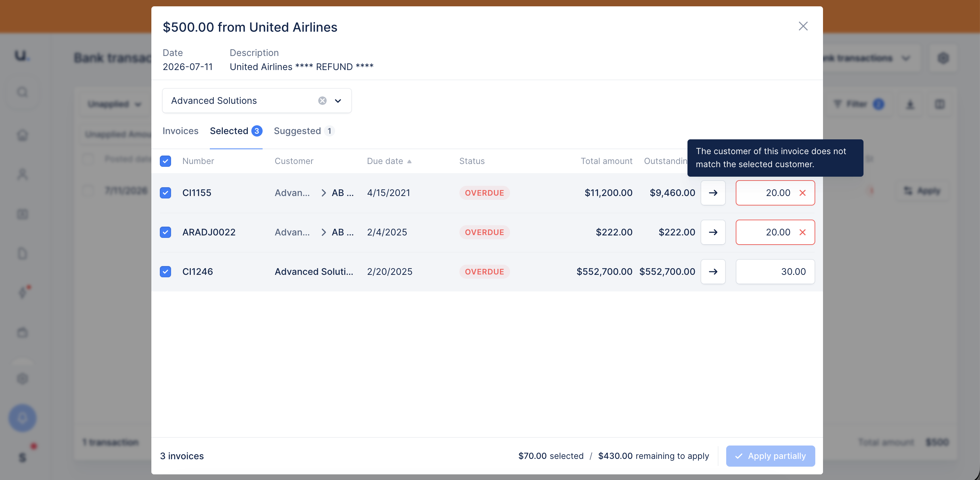Open the Unapplied dropdown in background page

114,104
